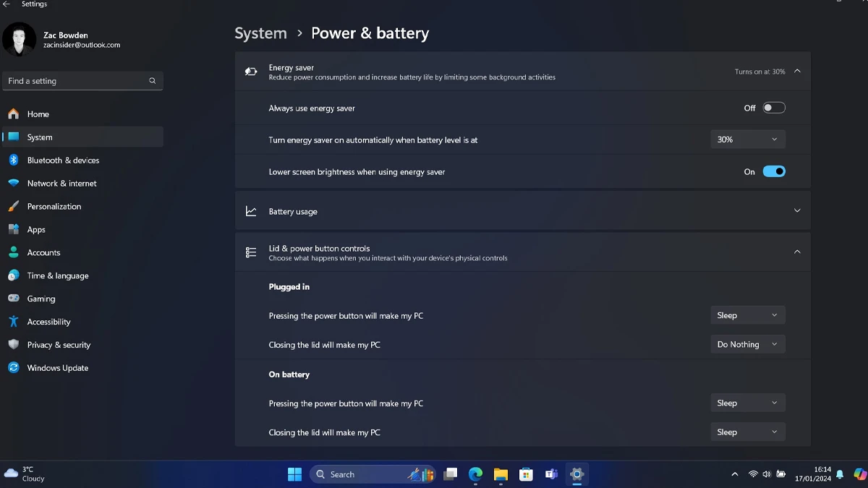Screen dimensions: 868x488
Task: Open Microsoft Teams from the taskbar
Action: pyautogui.click(x=551, y=474)
